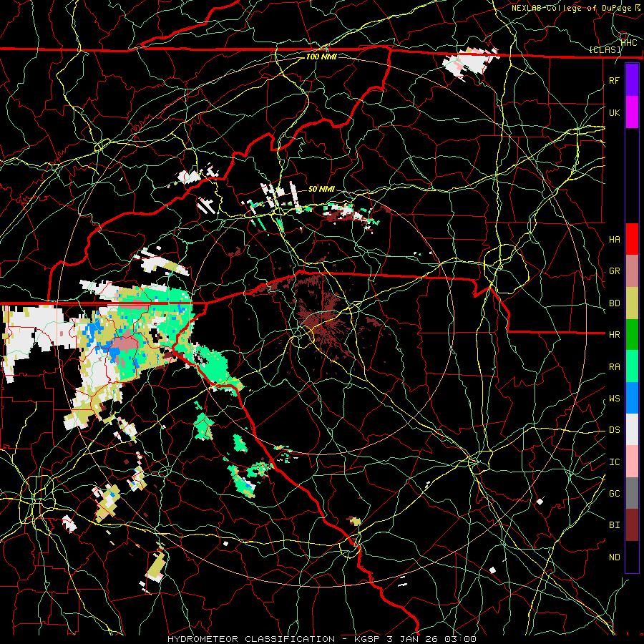The height and width of the screenshot is (644, 644).
Task: Click the "IC" legend label text
Action: pos(615,462)
